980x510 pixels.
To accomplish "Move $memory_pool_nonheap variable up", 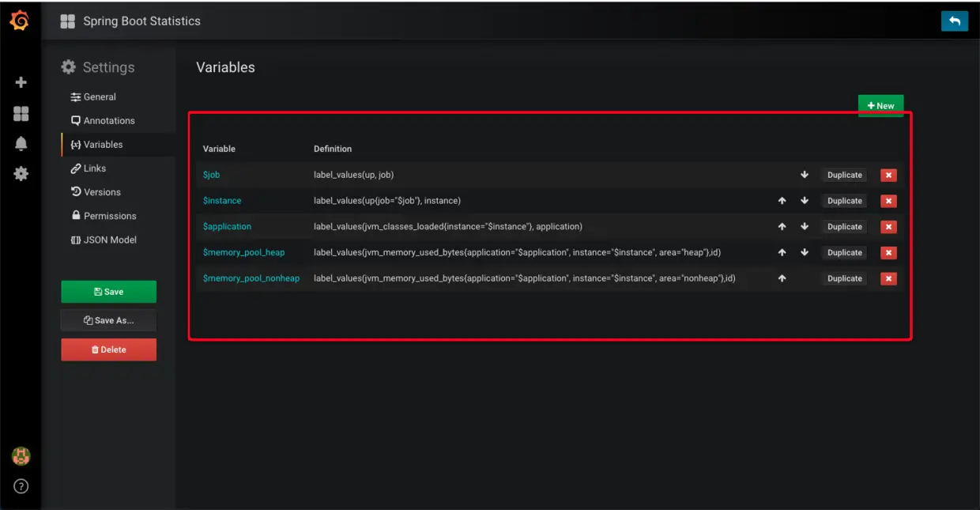I will pyautogui.click(x=782, y=278).
